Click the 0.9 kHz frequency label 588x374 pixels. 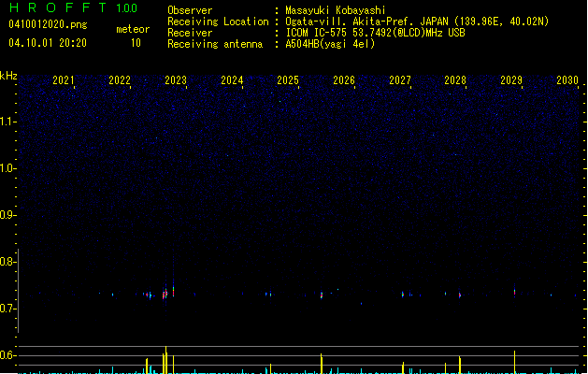[7, 215]
